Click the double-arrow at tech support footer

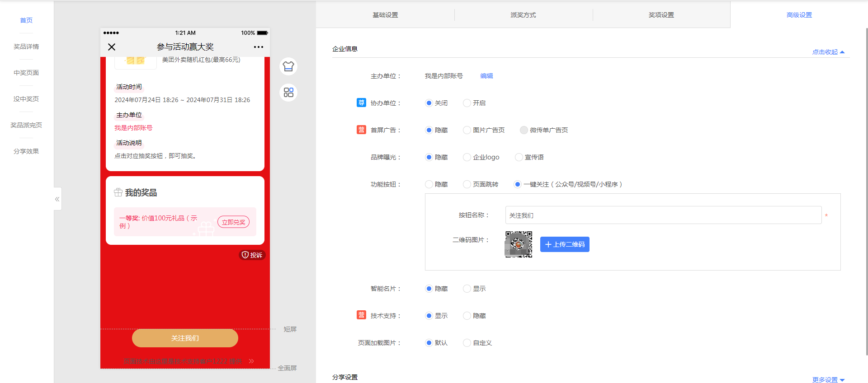[x=251, y=361]
